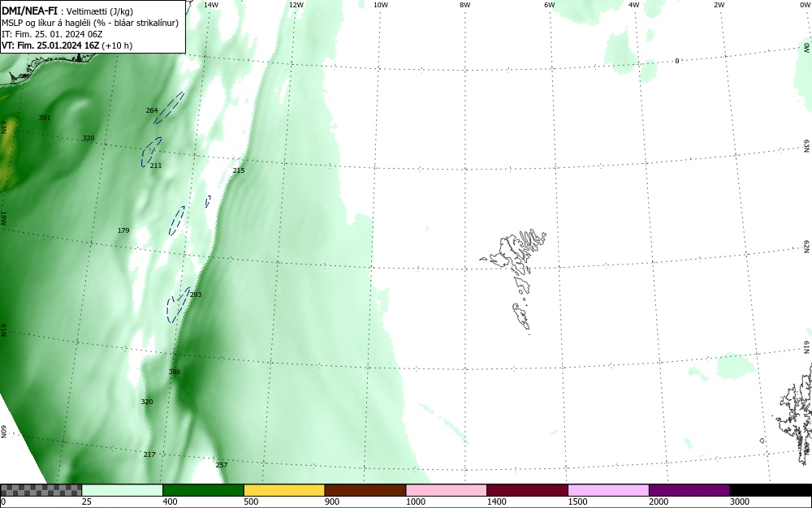
Task: Click the 211 value label
Action: pyautogui.click(x=155, y=166)
